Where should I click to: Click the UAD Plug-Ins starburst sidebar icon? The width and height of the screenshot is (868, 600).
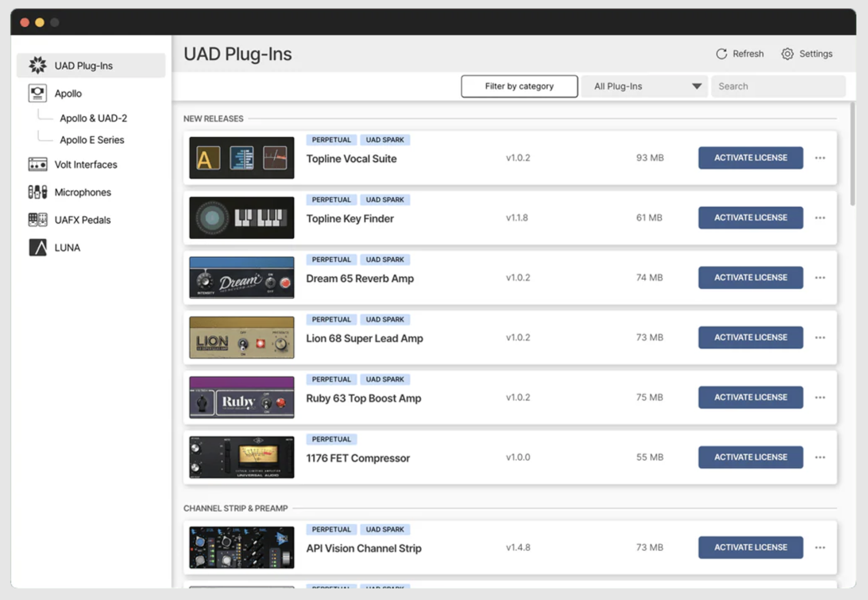click(x=38, y=65)
